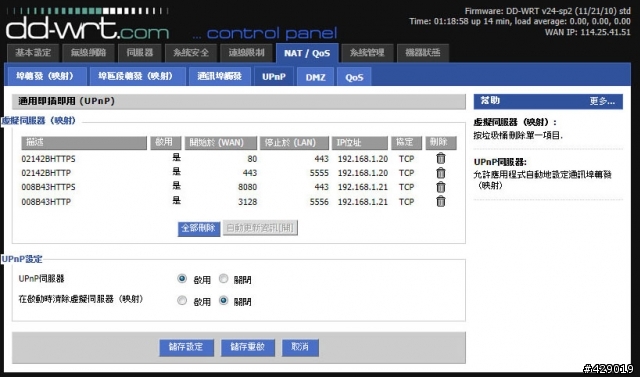
Task: Open the 更多... help link
Action: click(602, 101)
